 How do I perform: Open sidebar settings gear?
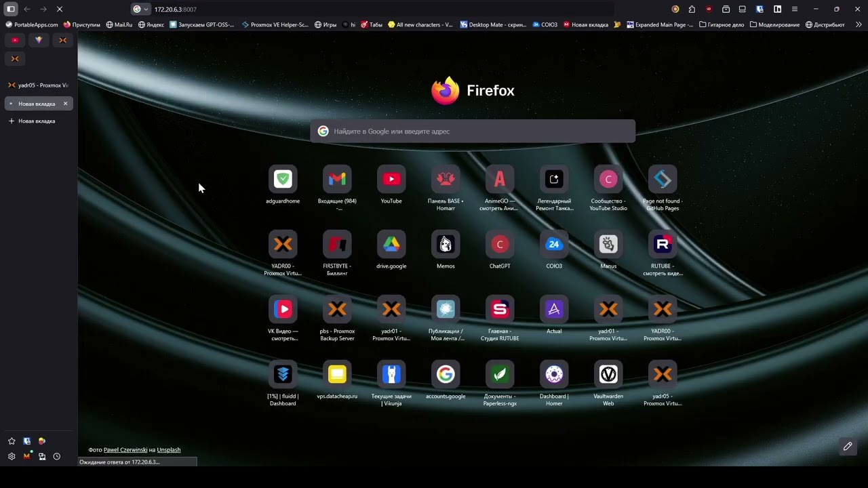pos(12,457)
